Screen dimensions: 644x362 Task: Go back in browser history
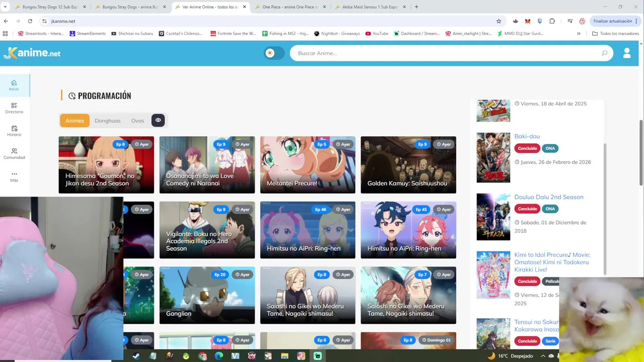tap(6, 21)
